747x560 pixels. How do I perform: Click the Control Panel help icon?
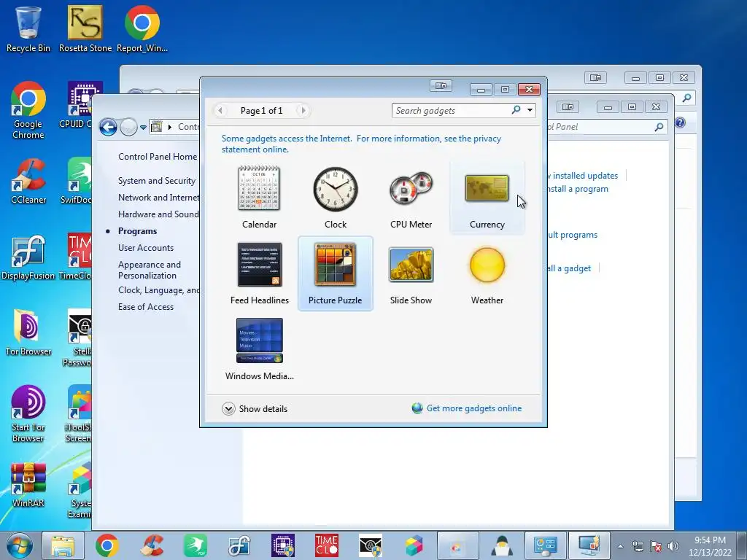coord(680,122)
